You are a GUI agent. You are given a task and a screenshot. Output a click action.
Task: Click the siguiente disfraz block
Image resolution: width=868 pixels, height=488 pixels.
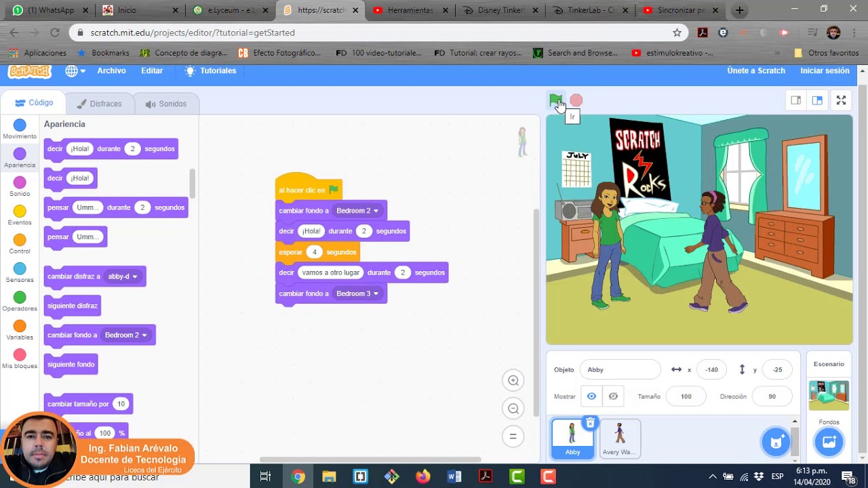tap(73, 306)
